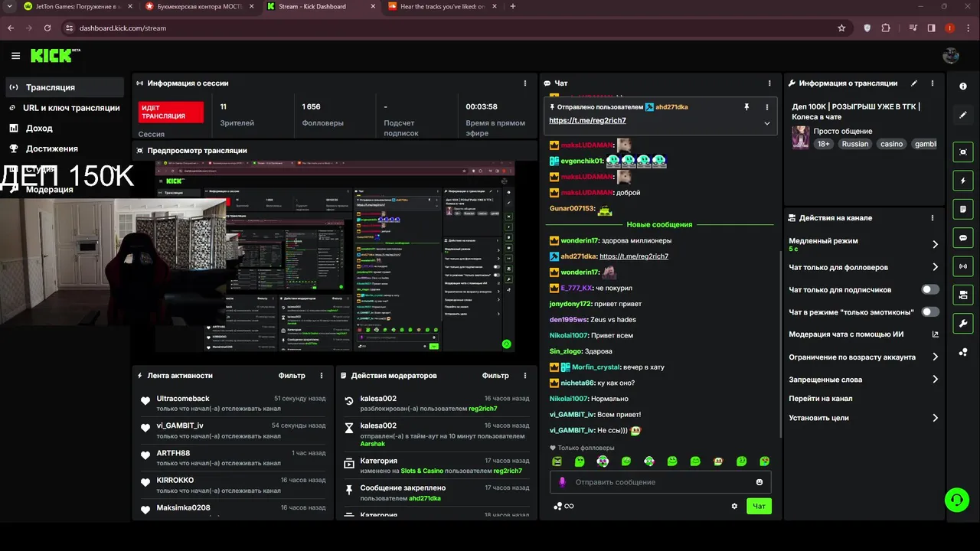Toggle the wrench panel icon in sidebar

(x=963, y=323)
